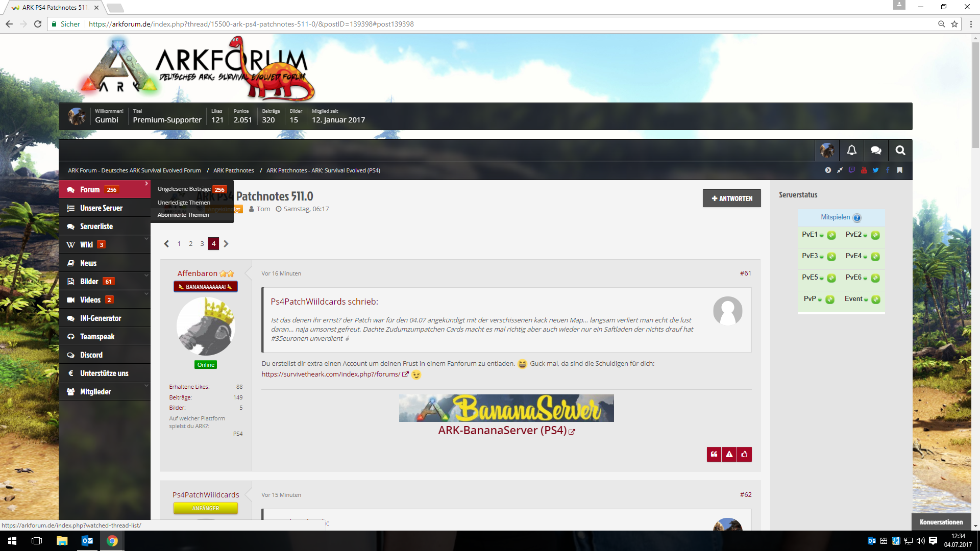Bookmark this thread with the bookmark icon
980x551 pixels.
(900, 170)
